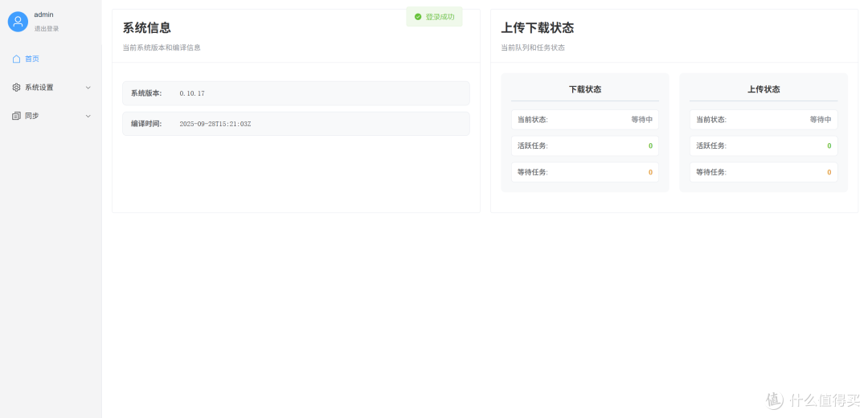Click the 系统版本: label
868x418 pixels.
[146, 93]
